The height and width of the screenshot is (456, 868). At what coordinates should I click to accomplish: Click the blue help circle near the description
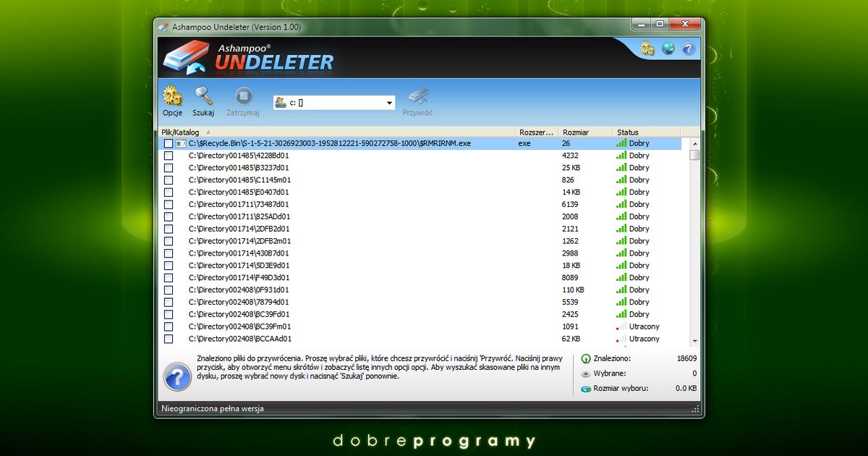(177, 377)
